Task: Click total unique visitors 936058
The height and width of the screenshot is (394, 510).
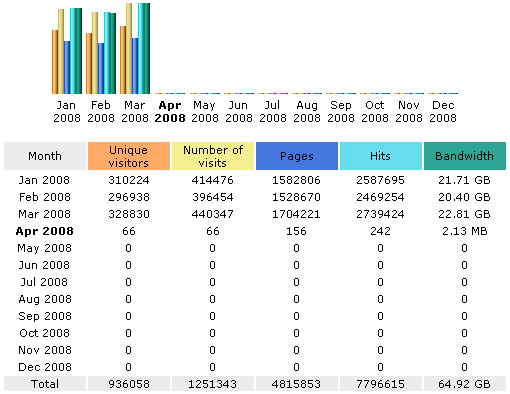Action: coord(129,384)
